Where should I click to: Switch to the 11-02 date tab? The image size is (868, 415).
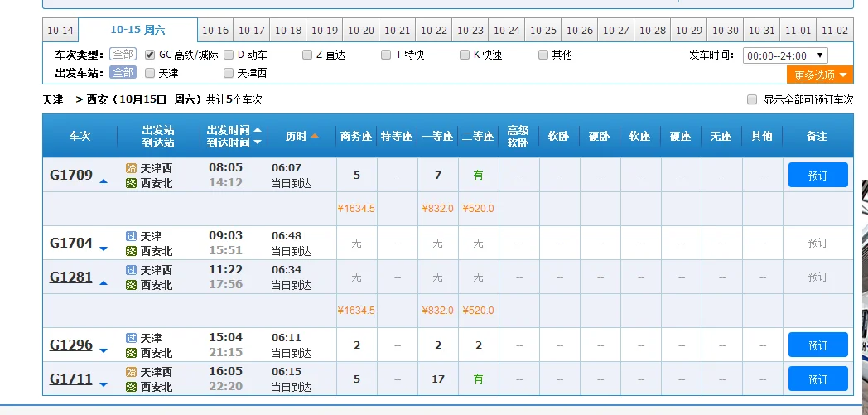(x=835, y=31)
